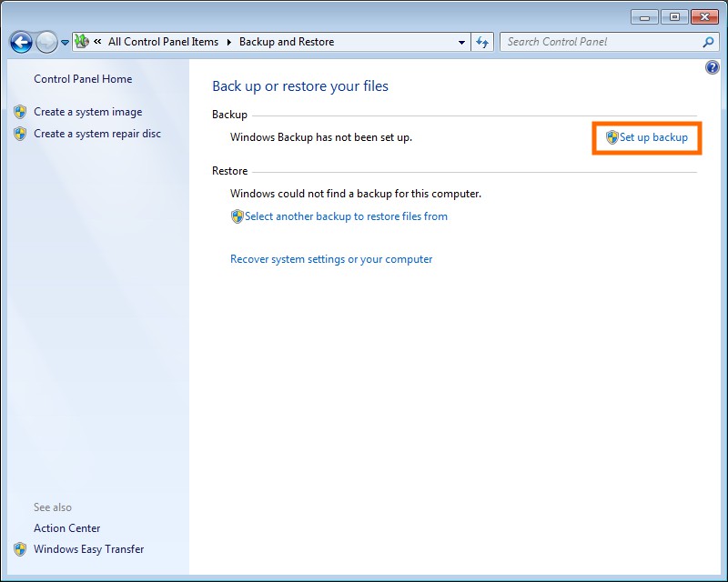Expand the All Control Panel Items breadcrumb arrow
Viewport: 728px width, 582px height.
point(229,42)
